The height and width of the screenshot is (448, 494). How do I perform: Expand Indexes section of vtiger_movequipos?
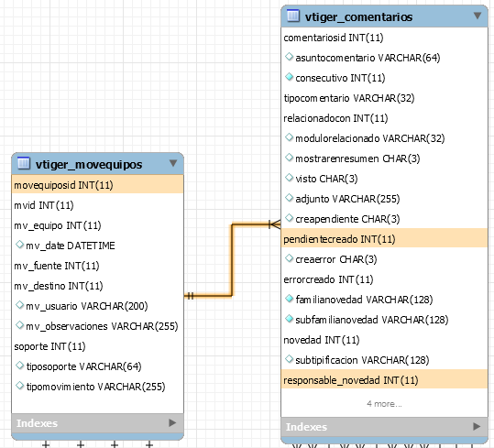(x=172, y=423)
